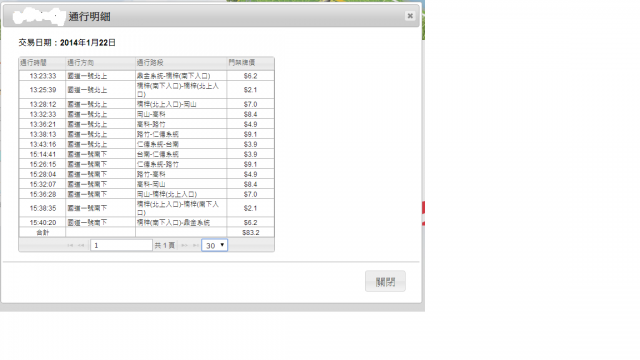Click the 關閉 button
This screenshot has width=640, height=360.
(385, 281)
